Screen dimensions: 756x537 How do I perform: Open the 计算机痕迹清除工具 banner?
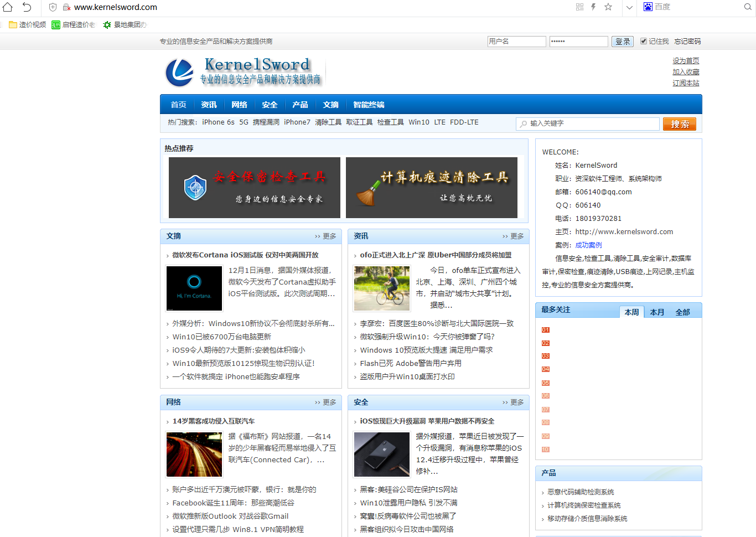[432, 188]
